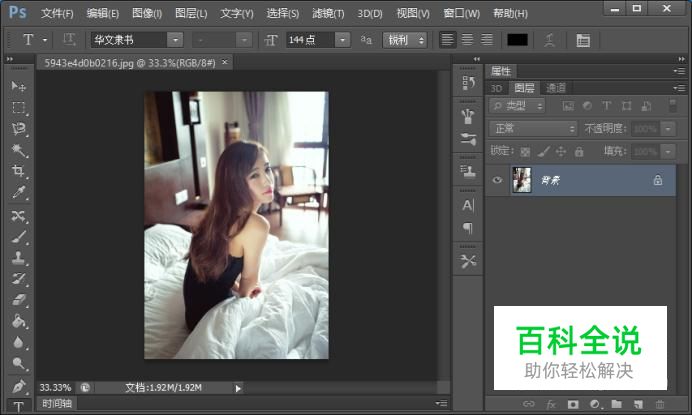Select the Brush tool

(x=18, y=237)
